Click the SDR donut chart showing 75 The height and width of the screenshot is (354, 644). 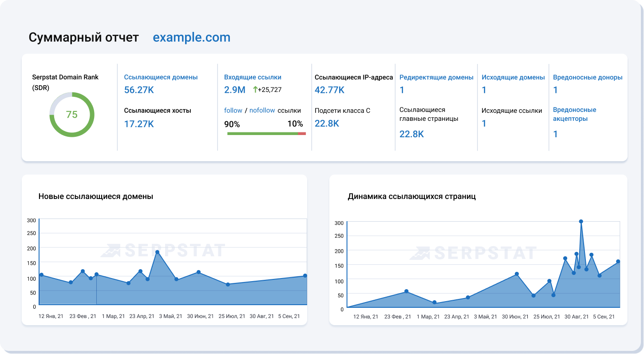71,115
